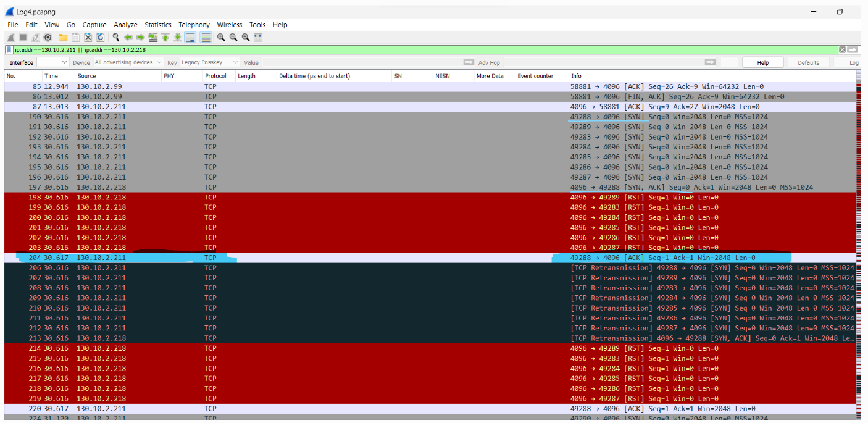Reload the capture file

coord(100,37)
